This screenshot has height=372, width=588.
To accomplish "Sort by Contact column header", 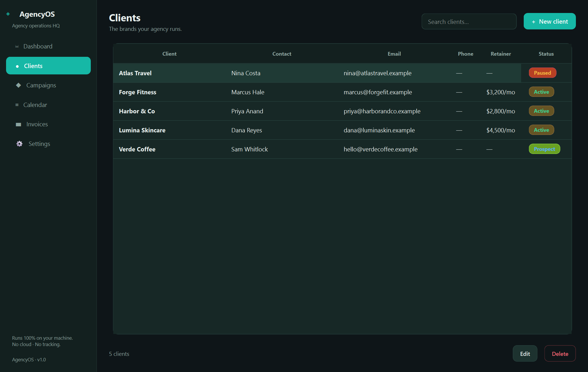I will (x=282, y=54).
